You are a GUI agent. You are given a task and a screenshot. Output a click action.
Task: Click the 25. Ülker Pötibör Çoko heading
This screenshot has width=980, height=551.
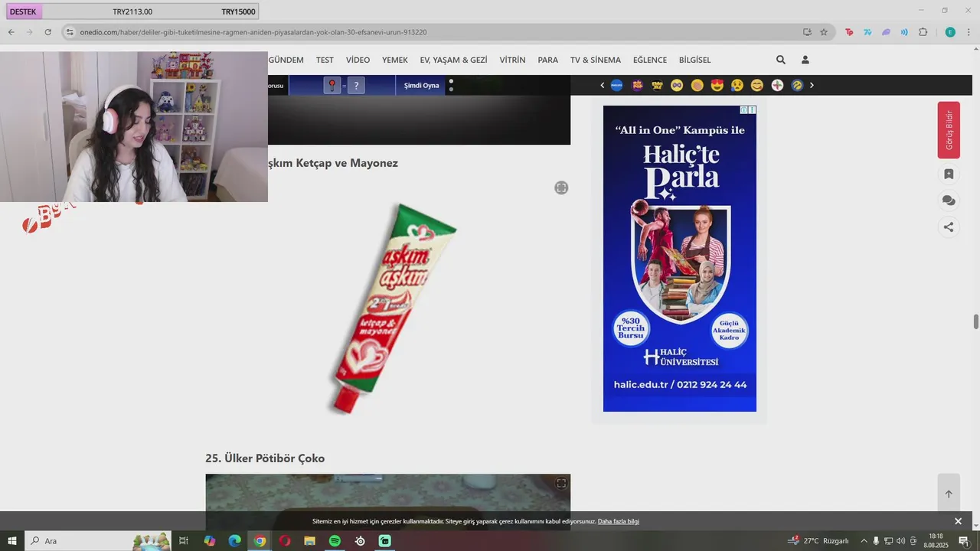coord(265,458)
